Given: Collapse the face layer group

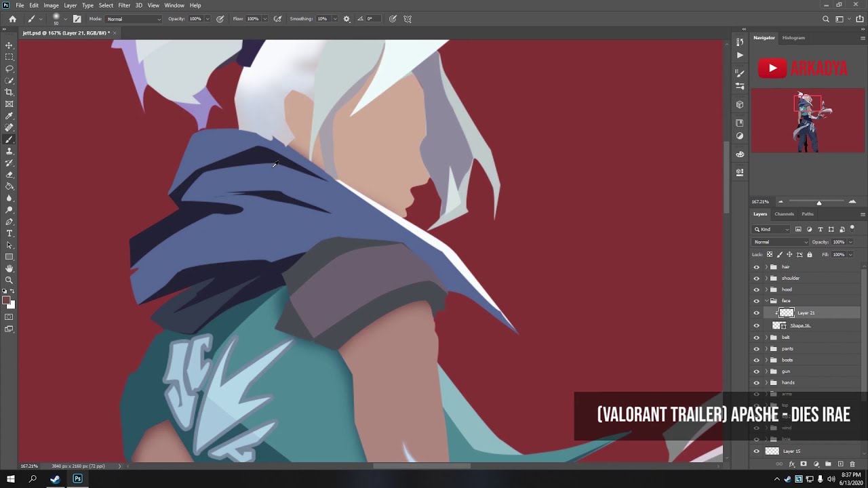Looking at the screenshot, I should click(x=766, y=301).
